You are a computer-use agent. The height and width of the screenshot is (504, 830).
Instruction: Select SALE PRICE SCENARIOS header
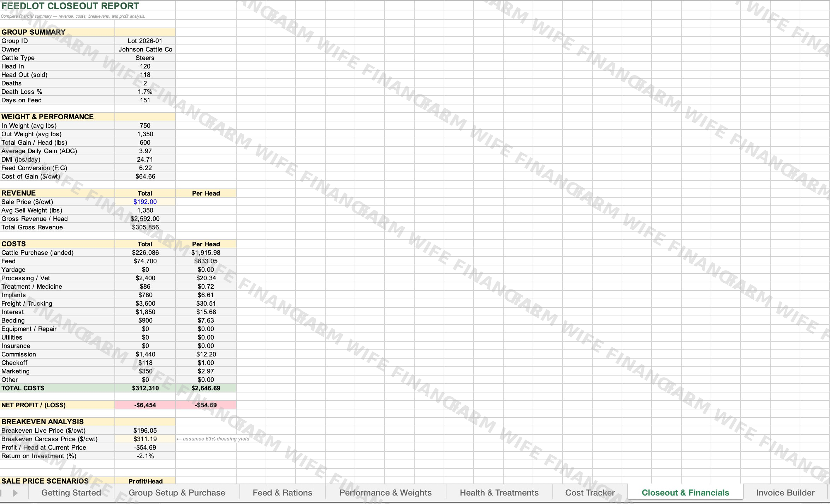(57, 481)
